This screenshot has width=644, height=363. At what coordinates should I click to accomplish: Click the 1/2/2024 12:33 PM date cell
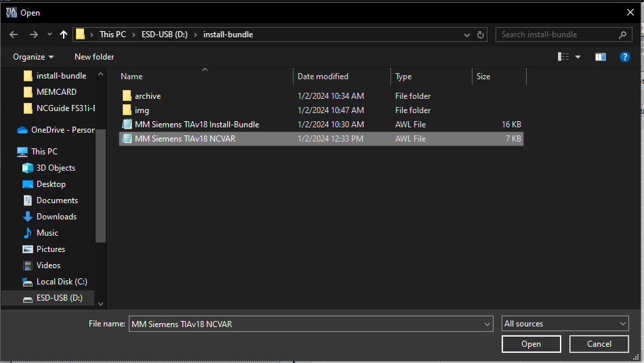(330, 139)
